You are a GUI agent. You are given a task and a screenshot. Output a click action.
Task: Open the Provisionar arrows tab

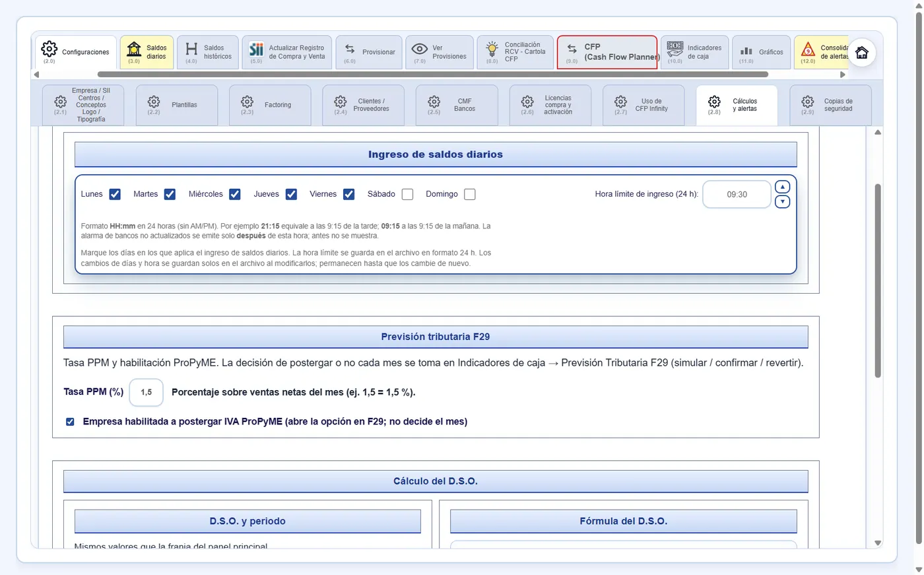(x=369, y=52)
